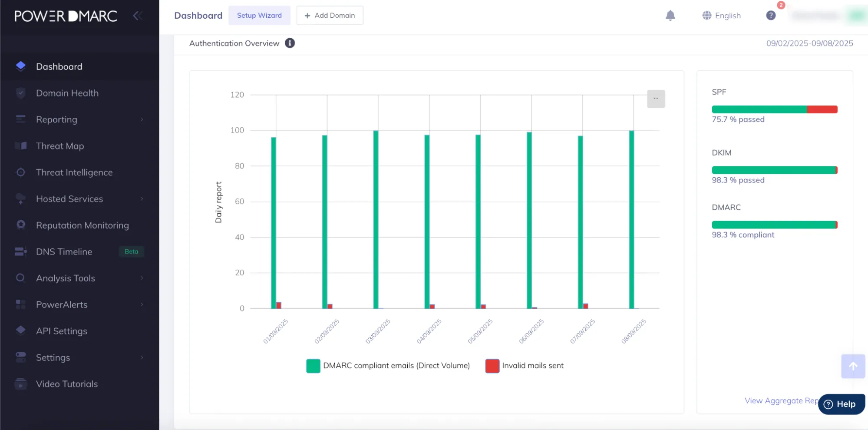Toggle Invalid mails sent legend swatch
Viewport: 868px width, 430px height.
click(492, 366)
